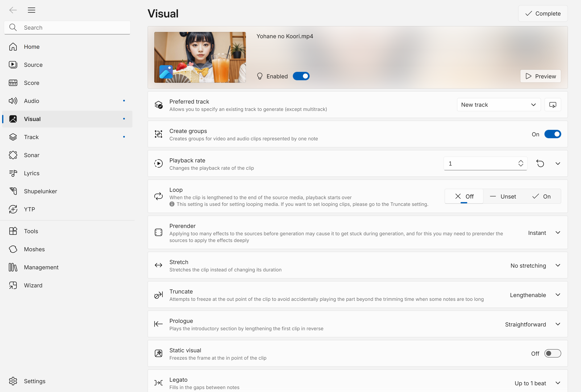Switch to the Score page
The width and height of the screenshot is (581, 392).
click(x=67, y=83)
